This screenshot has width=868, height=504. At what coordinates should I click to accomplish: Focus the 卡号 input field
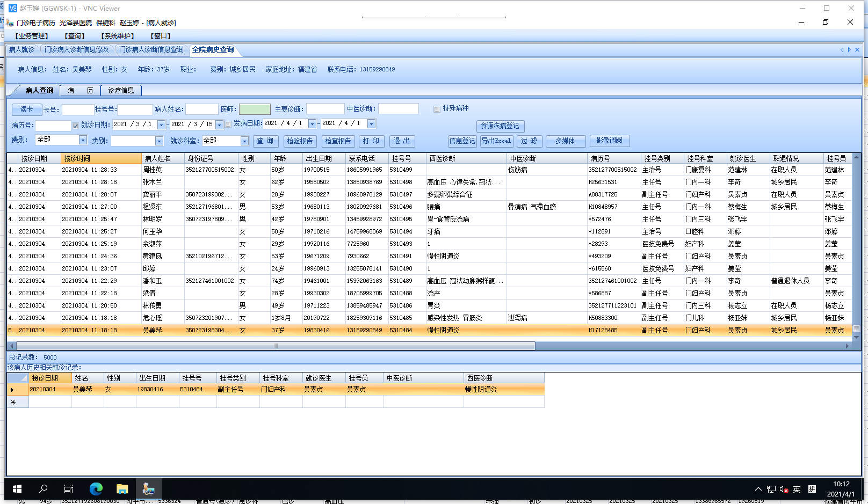click(78, 110)
